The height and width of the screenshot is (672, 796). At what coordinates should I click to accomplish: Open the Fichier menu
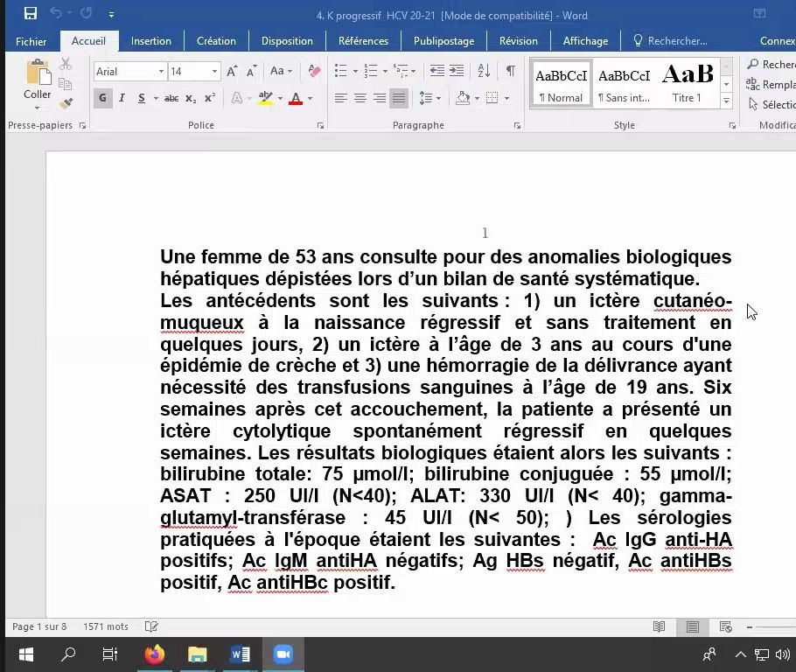click(31, 41)
